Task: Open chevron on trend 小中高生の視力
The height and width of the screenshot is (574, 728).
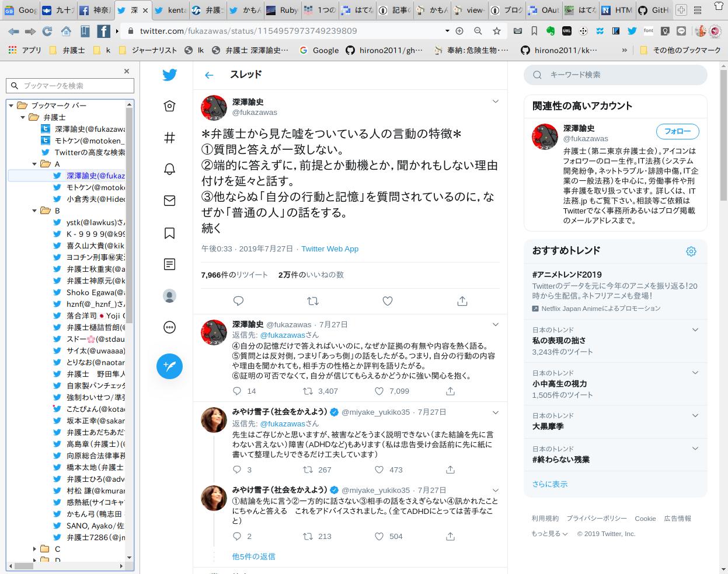Action: click(695, 373)
